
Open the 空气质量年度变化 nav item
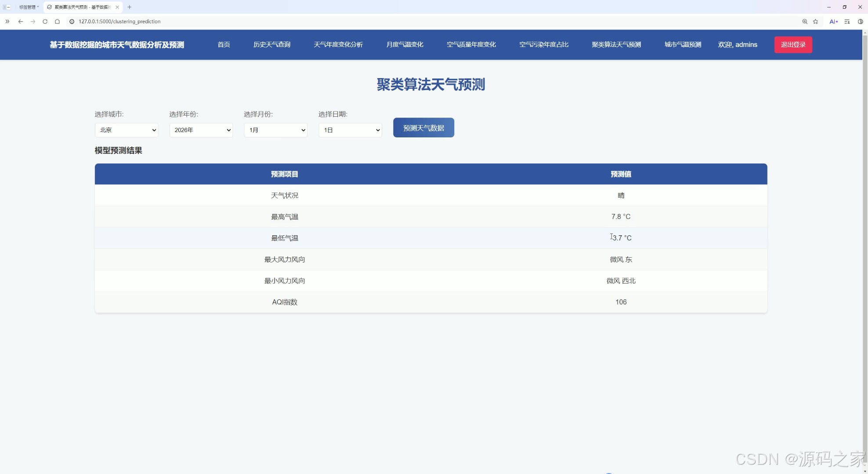pyautogui.click(x=471, y=45)
